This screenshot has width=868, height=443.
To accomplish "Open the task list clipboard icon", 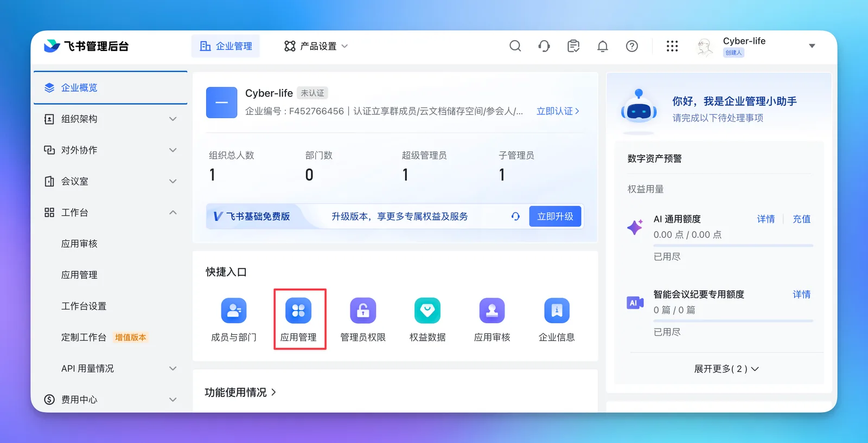I will [x=573, y=46].
